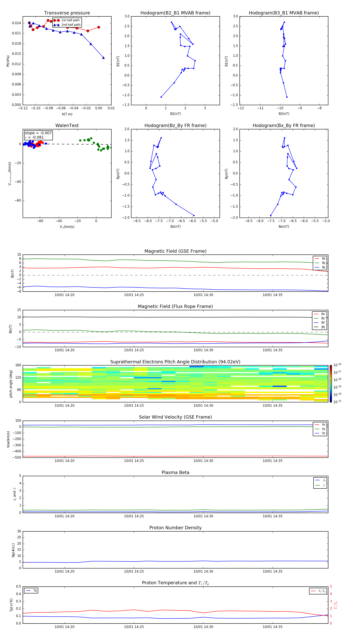351x644 pixels.
Task: Click the Bx' legend entry in Flux Rope panel
Action: 320,314
